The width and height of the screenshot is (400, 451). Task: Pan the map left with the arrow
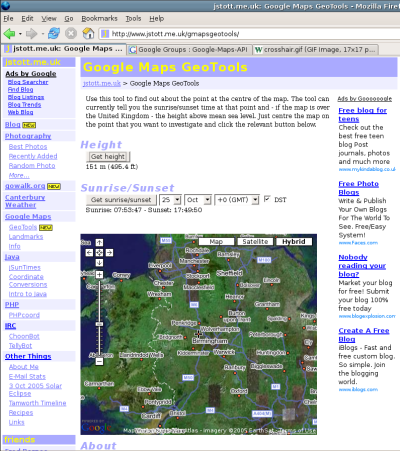(89, 253)
